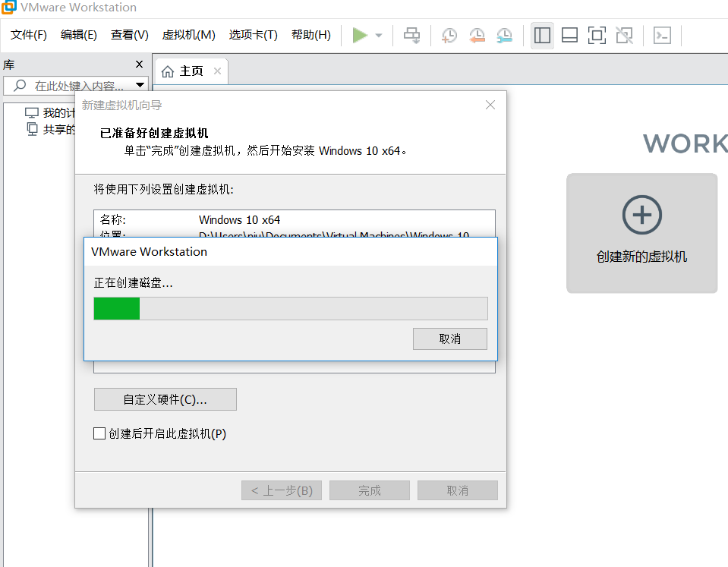This screenshot has width=728, height=567.
Task: Click the Revert to Snapshot icon
Action: pos(477,35)
